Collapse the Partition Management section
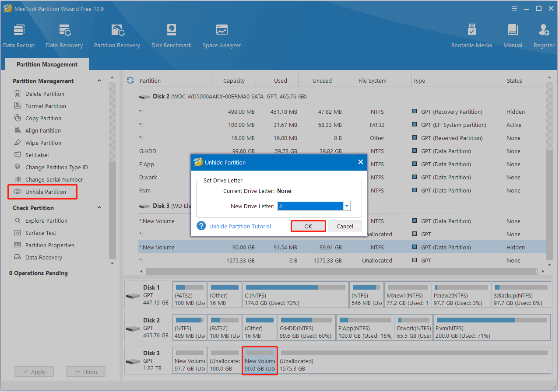The image size is (559, 392). click(99, 80)
